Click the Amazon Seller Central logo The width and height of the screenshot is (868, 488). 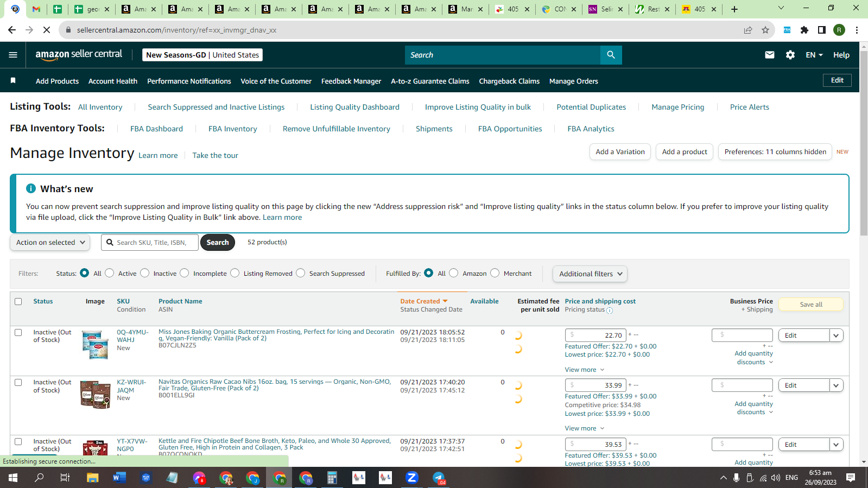pos(79,55)
